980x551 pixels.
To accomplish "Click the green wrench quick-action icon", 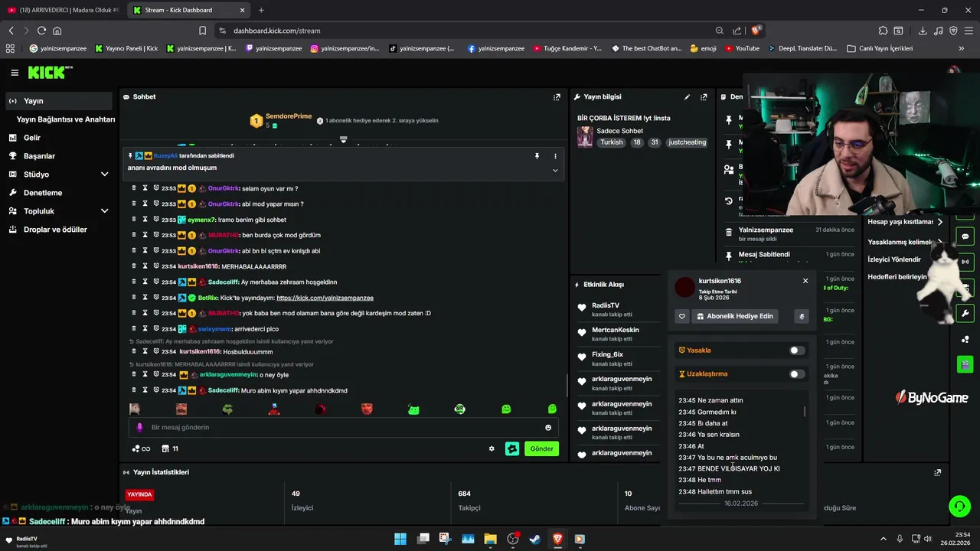I will (x=965, y=313).
